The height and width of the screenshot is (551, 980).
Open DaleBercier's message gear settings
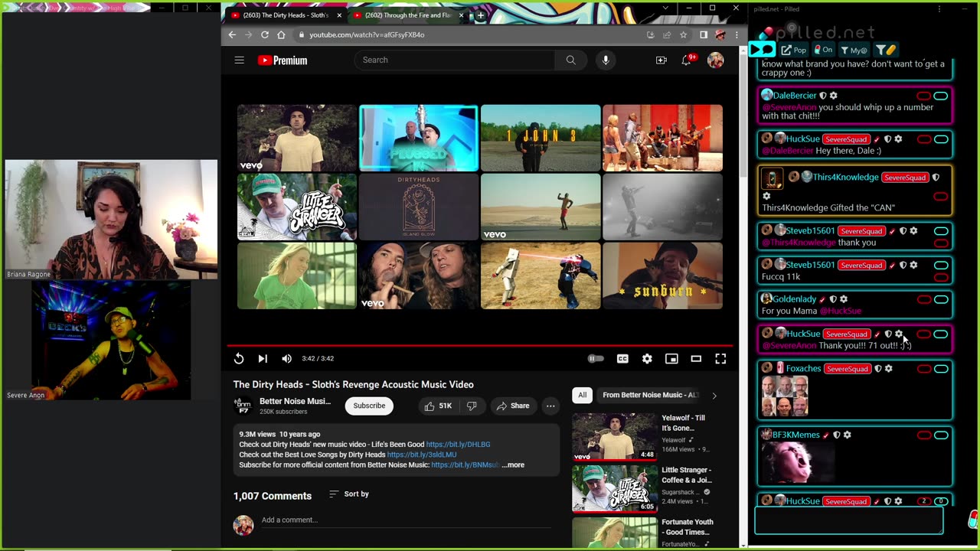click(x=833, y=96)
